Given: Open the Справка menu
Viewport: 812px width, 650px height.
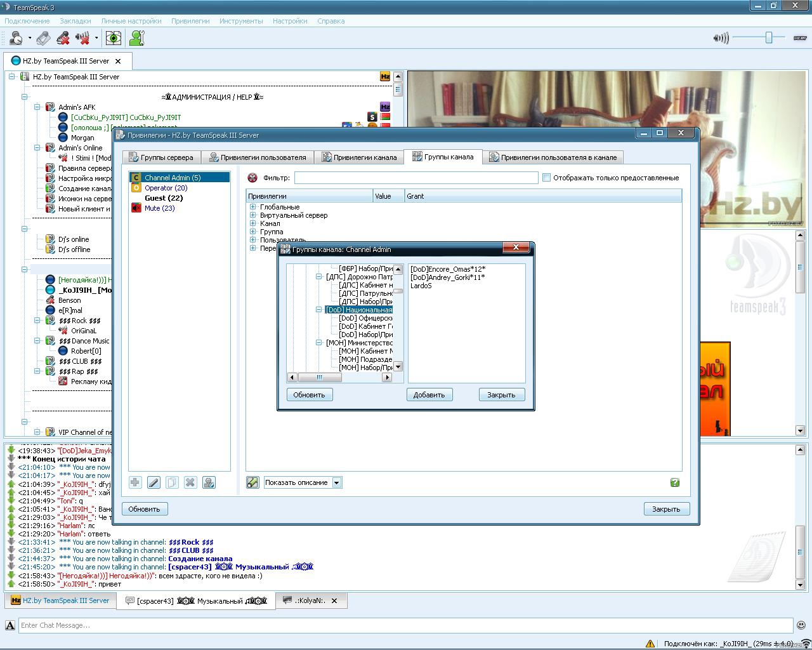Looking at the screenshot, I should (x=331, y=21).
